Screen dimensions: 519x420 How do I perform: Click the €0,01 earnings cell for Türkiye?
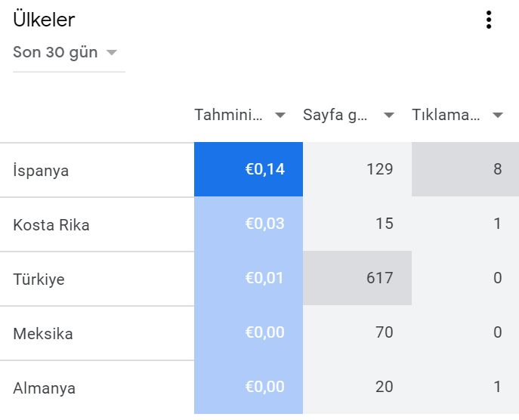click(249, 278)
